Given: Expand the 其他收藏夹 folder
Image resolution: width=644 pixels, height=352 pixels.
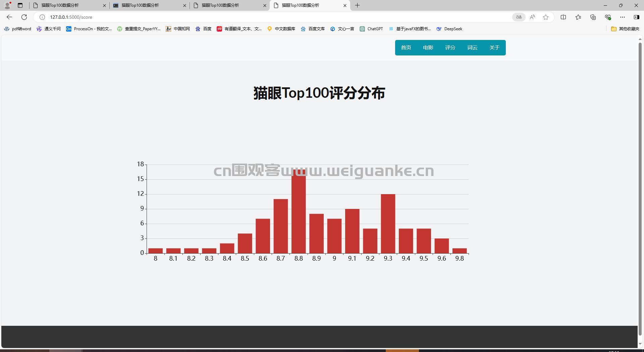Looking at the screenshot, I should [625, 29].
